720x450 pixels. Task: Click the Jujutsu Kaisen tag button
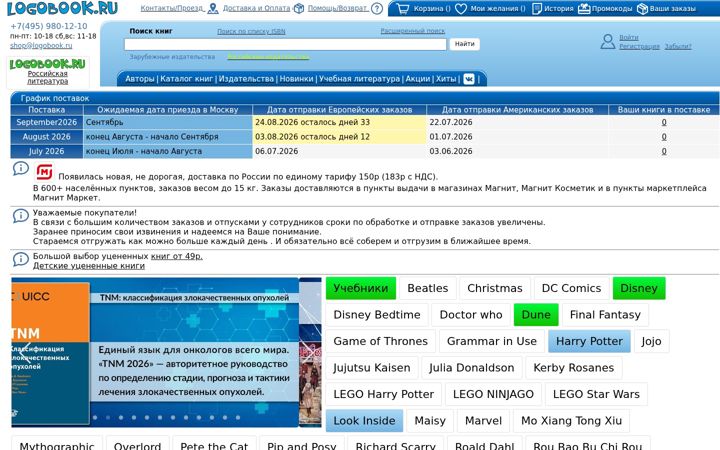[371, 368]
